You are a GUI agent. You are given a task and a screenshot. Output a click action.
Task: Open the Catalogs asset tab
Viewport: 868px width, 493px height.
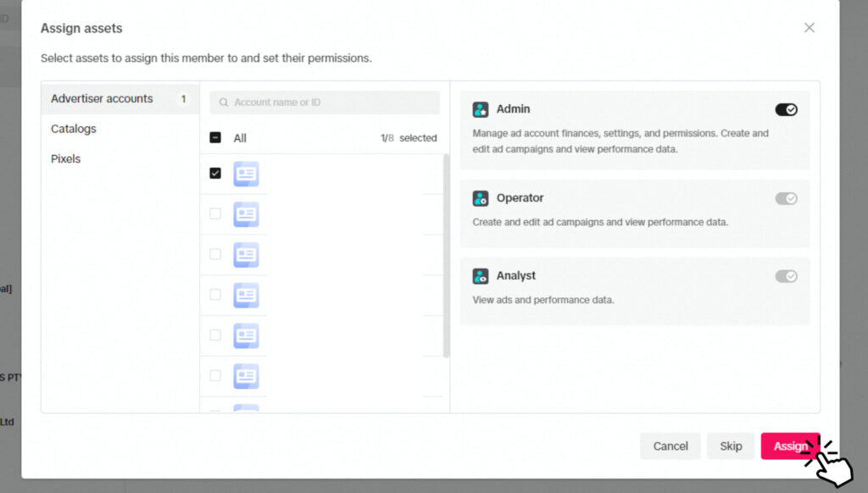point(74,129)
